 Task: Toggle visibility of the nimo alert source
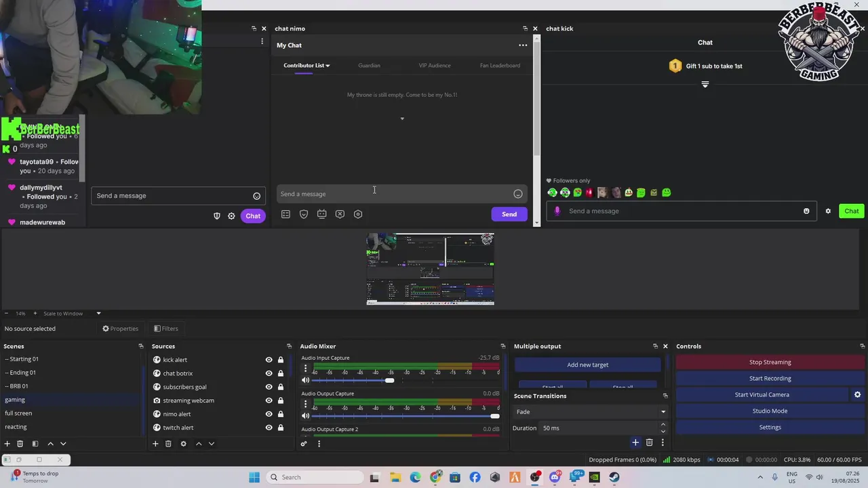coord(269,414)
